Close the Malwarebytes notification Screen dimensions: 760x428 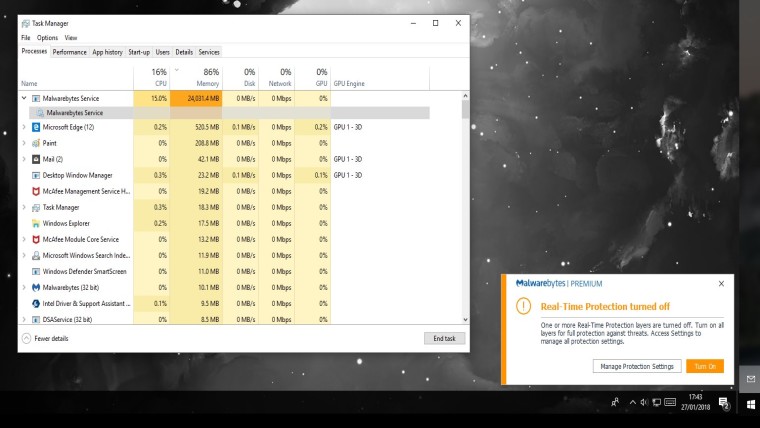coord(721,284)
